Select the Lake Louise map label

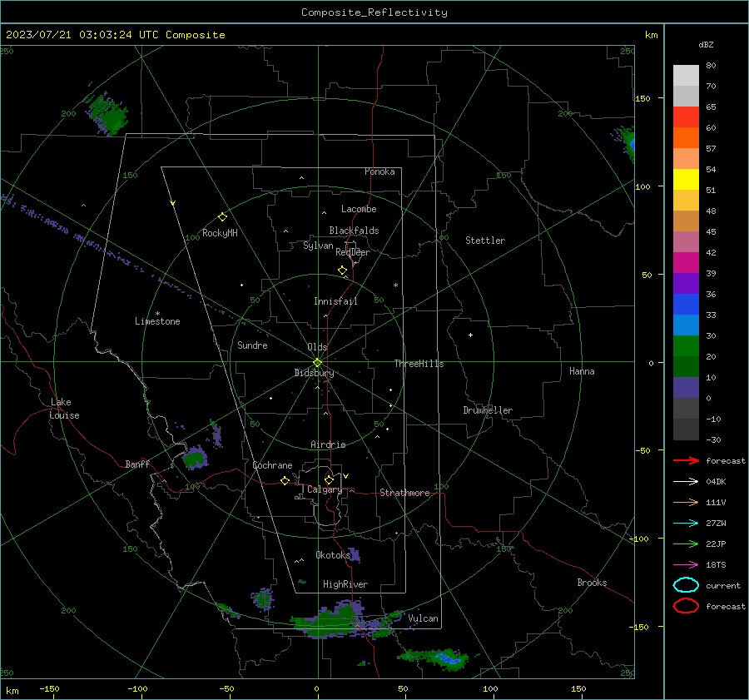(x=64, y=409)
